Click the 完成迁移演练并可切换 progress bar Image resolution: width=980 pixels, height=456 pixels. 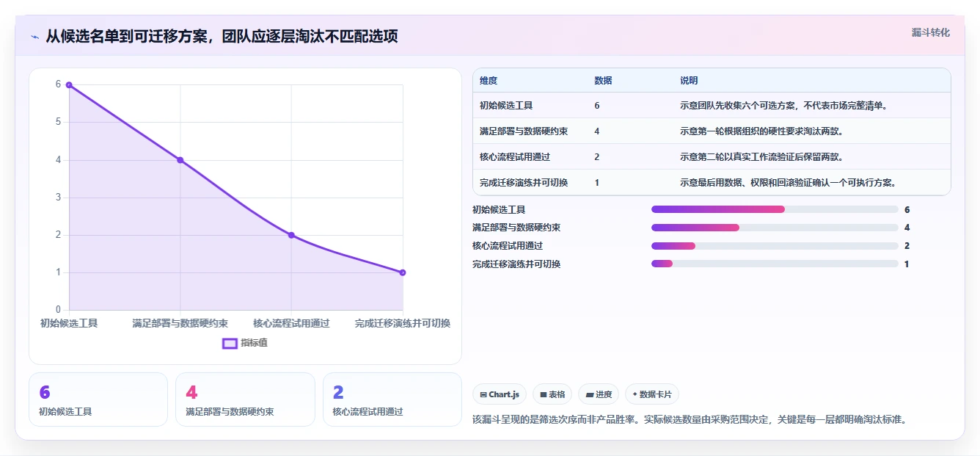[x=775, y=264]
